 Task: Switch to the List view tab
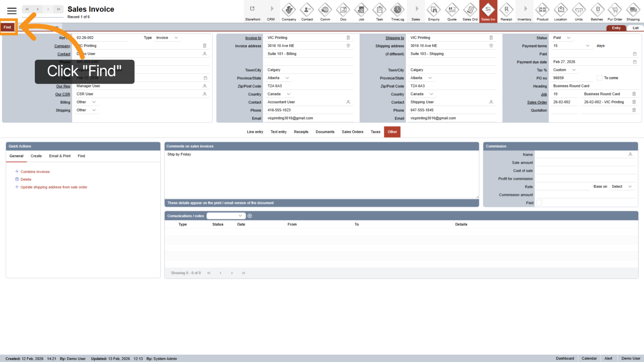(x=635, y=28)
